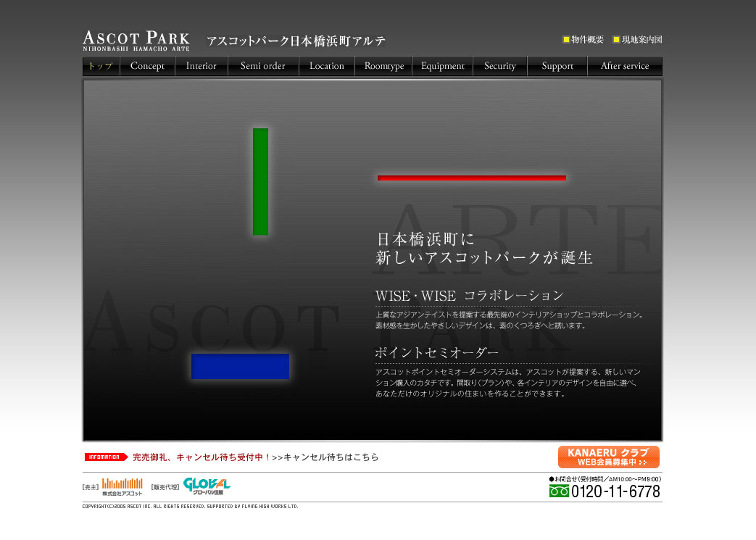Go to the Security section

(x=500, y=66)
